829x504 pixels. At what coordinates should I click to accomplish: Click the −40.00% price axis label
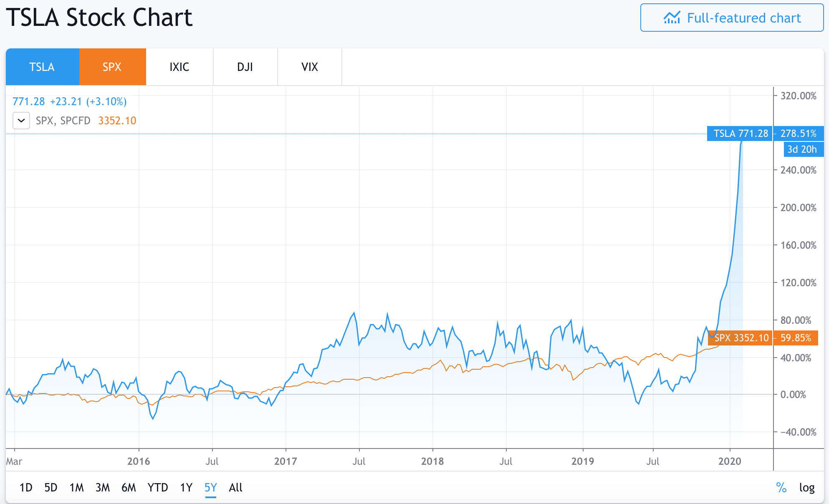pos(799,432)
